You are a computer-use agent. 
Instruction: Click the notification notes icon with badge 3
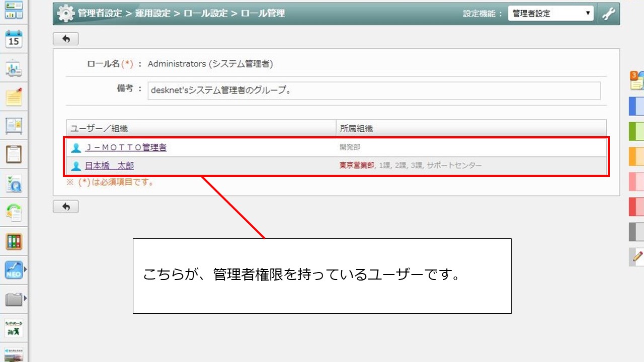pyautogui.click(x=636, y=80)
